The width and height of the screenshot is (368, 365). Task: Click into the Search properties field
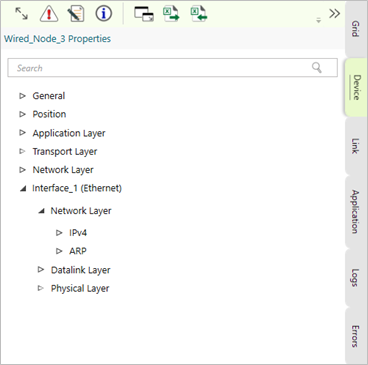[173, 68]
